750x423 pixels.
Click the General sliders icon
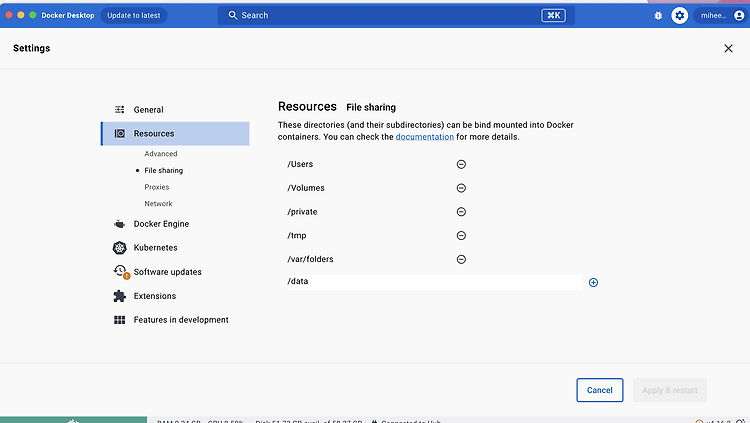(x=120, y=110)
